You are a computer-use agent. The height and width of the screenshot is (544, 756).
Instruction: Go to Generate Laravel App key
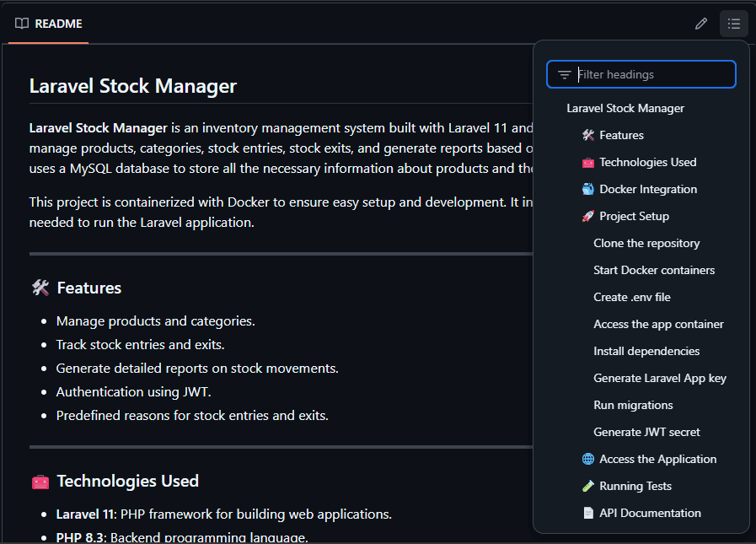pos(660,379)
